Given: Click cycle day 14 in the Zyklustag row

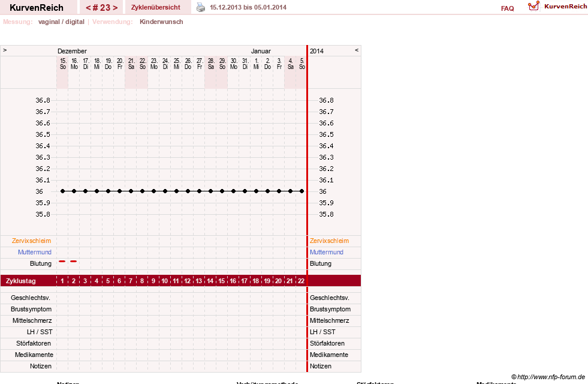Looking at the screenshot, I should [x=210, y=281].
